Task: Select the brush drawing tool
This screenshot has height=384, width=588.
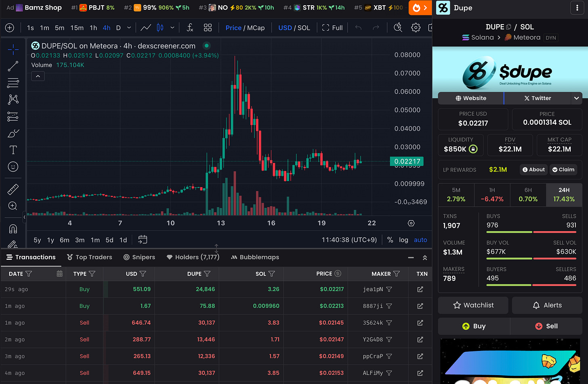Action: click(13, 133)
